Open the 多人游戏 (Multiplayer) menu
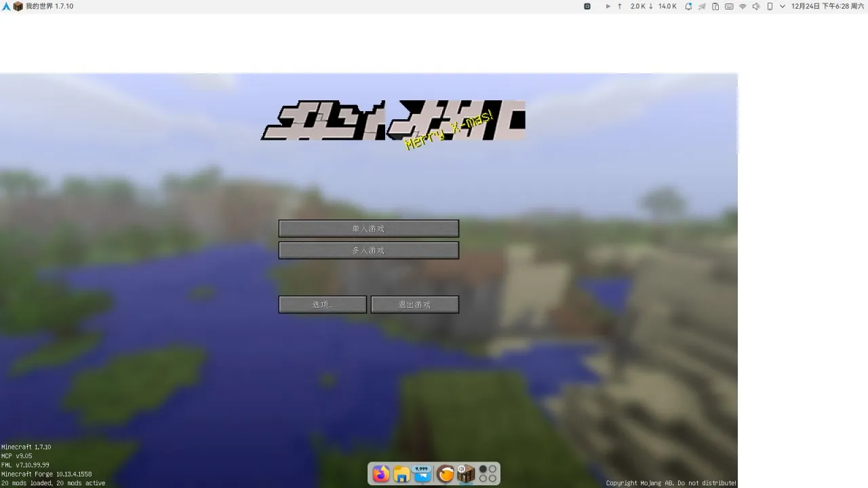Screen dimensions: 868x488 (368, 250)
